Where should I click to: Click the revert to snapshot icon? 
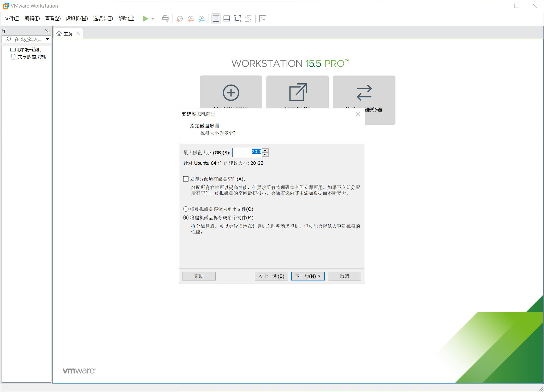[x=191, y=19]
